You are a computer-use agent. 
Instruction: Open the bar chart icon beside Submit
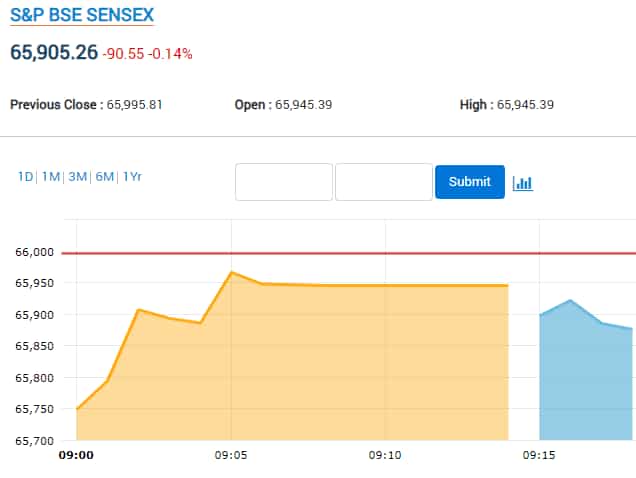point(522,183)
